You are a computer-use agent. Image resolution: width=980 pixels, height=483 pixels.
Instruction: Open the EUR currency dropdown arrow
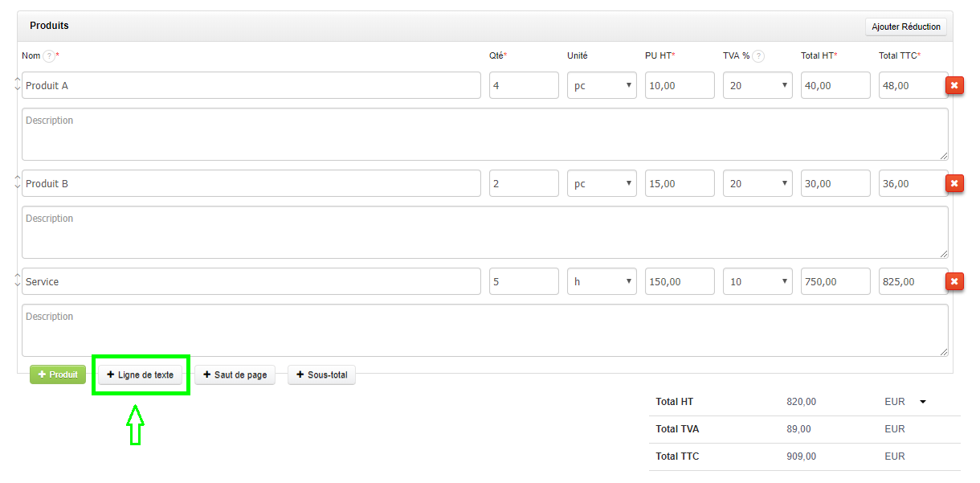pos(923,402)
